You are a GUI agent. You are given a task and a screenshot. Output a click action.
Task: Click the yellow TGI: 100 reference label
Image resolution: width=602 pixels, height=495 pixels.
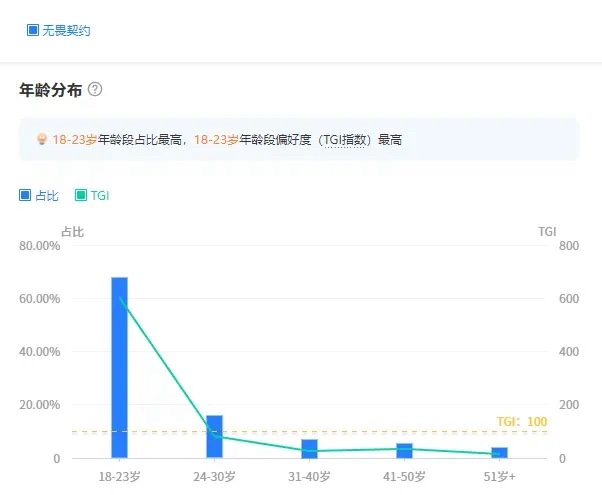(521, 422)
